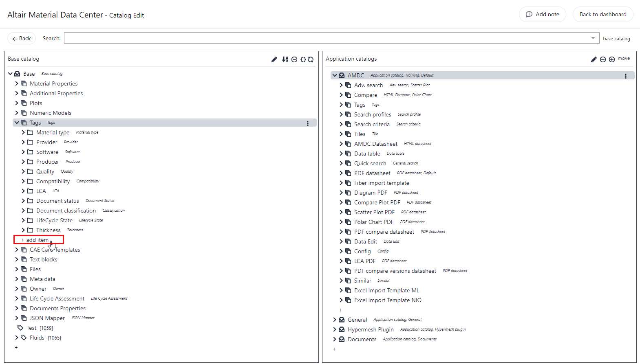Screen dimensions: 640x364
Task: Expand the Hypermesh Plugin catalog
Action: click(335, 329)
